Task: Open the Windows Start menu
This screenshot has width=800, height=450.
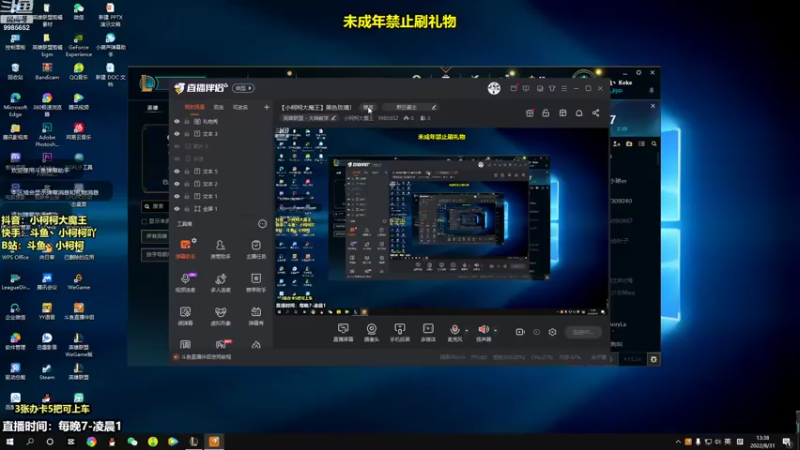Action: click(x=10, y=442)
